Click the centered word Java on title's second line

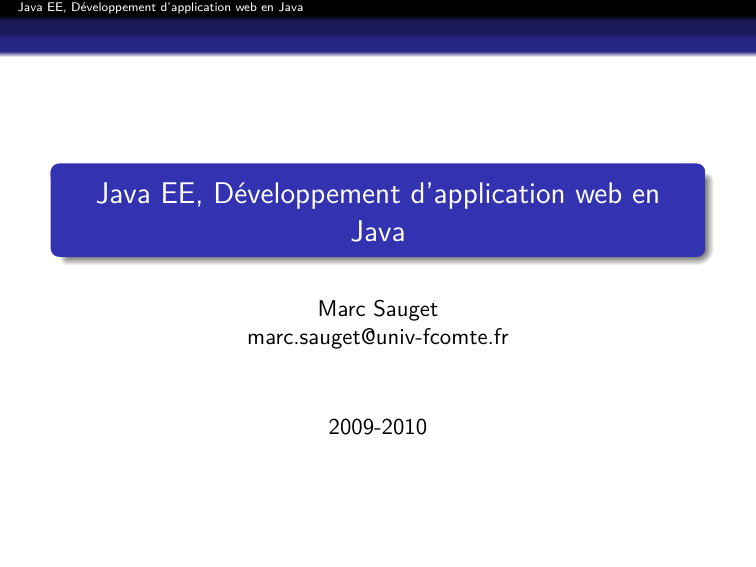pyautogui.click(x=377, y=233)
